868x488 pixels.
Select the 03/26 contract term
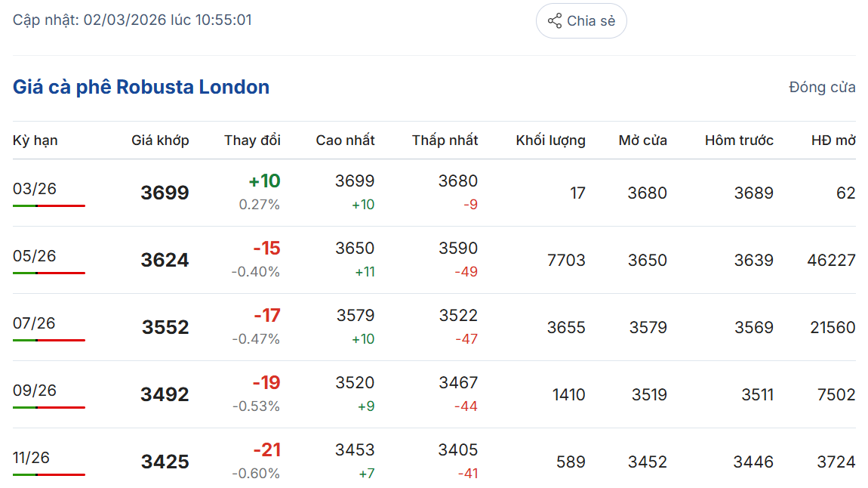(x=35, y=189)
